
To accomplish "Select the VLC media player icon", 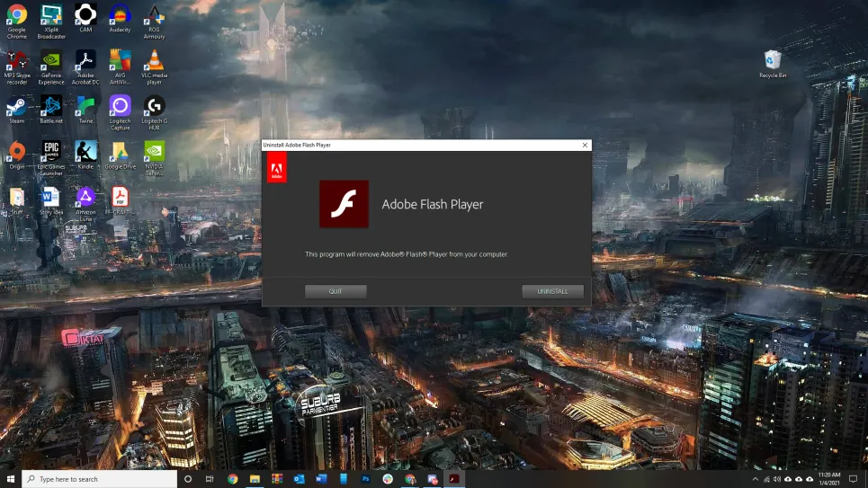I will point(154,67).
